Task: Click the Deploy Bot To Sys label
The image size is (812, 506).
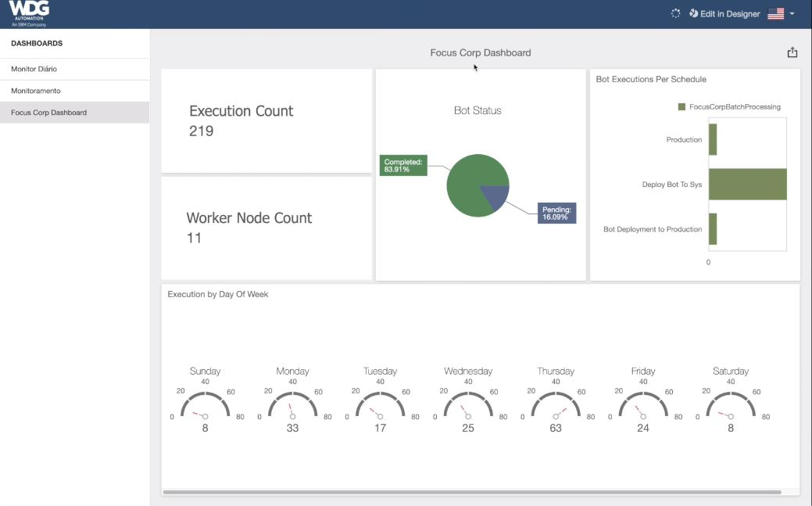Action: point(672,185)
